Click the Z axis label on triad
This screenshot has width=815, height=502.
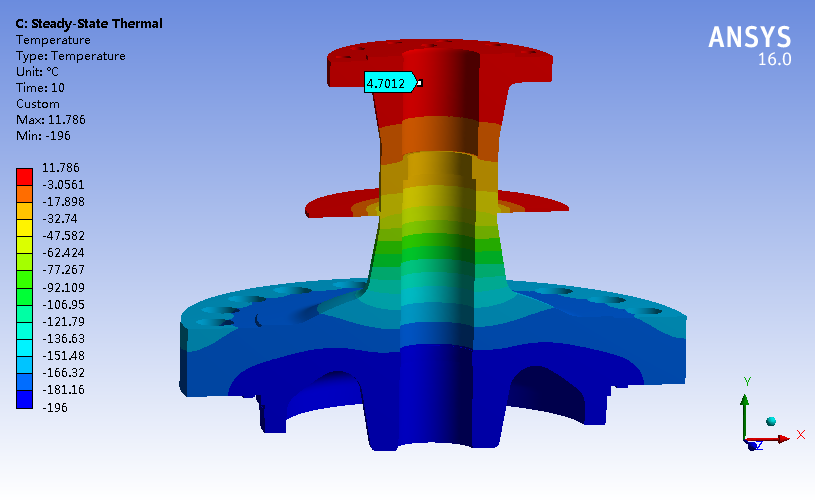pos(759,445)
